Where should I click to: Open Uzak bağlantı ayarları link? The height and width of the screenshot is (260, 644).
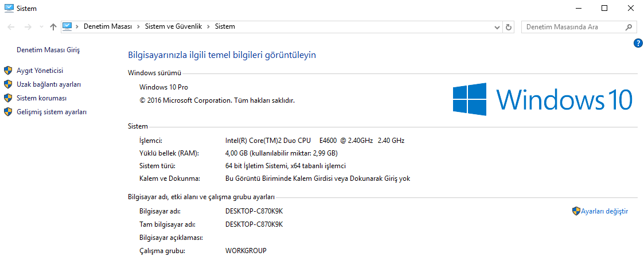coord(49,84)
